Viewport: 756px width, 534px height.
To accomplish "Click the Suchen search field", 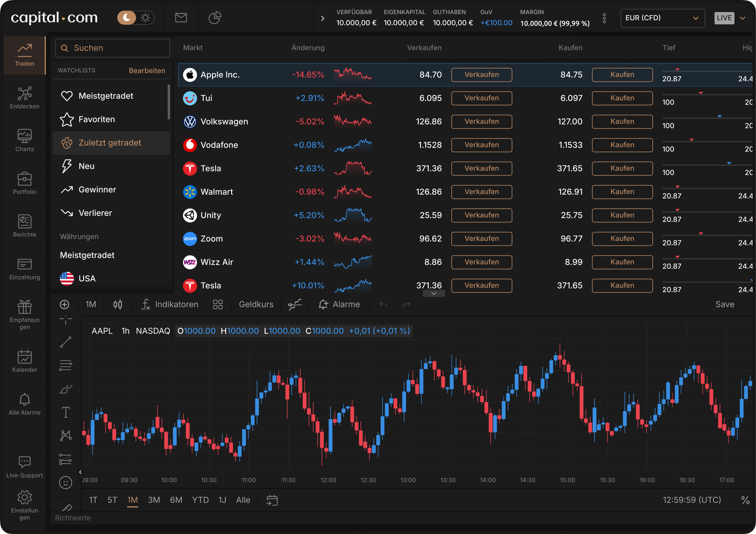I will click(113, 48).
